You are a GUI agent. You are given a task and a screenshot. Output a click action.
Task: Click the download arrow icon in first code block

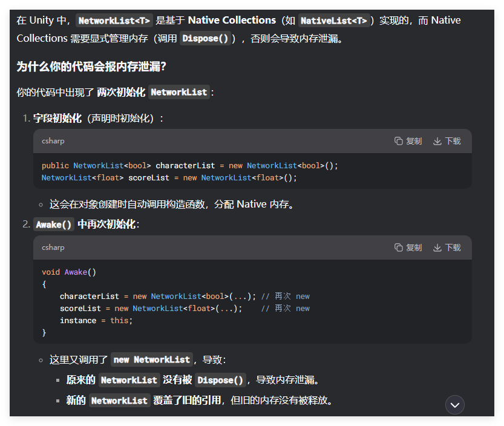tap(437, 141)
